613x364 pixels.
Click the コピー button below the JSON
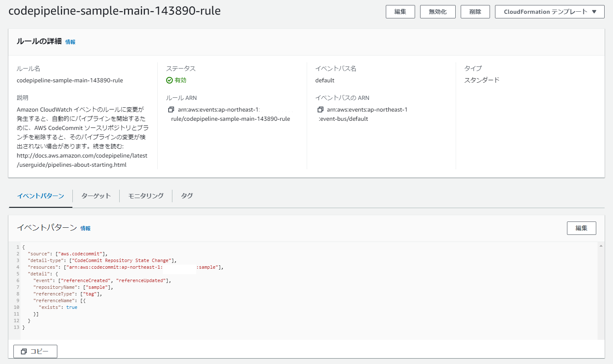pos(35,351)
